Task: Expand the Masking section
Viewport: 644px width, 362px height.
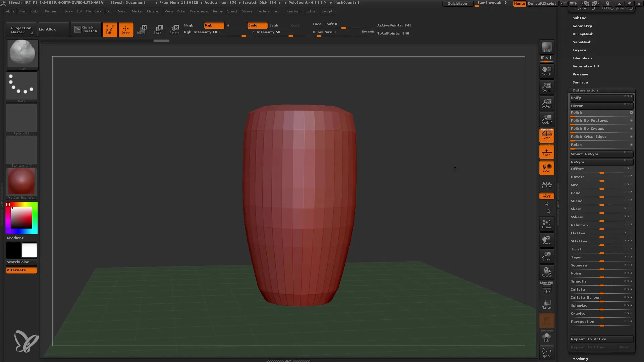Action: (x=580, y=358)
